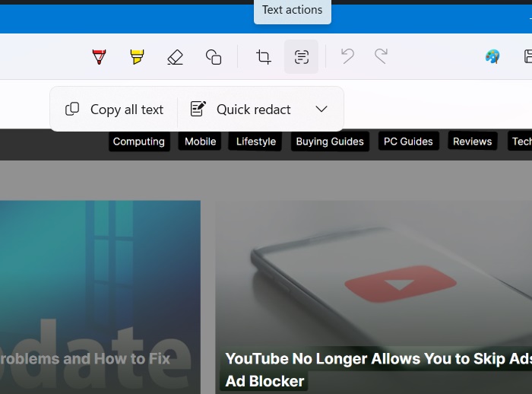532x394 pixels.
Task: Open the PC Guides category
Action: coord(409,141)
